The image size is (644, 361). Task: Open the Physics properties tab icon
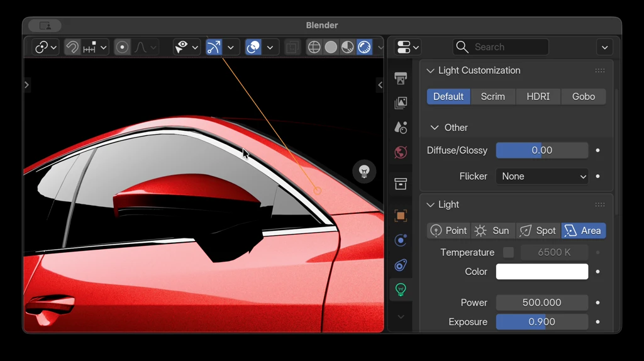point(401,240)
